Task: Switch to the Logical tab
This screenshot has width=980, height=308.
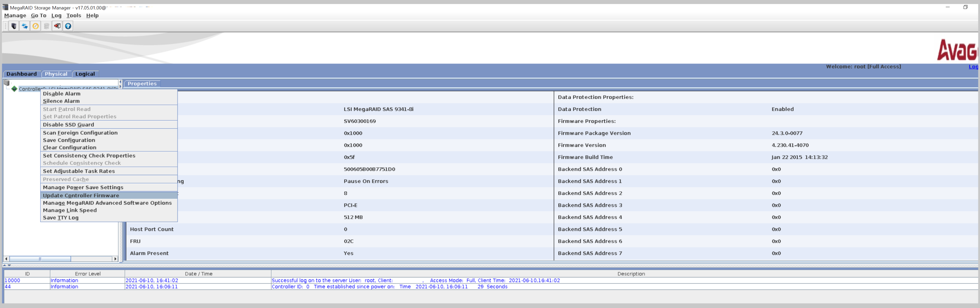Action: [x=85, y=74]
